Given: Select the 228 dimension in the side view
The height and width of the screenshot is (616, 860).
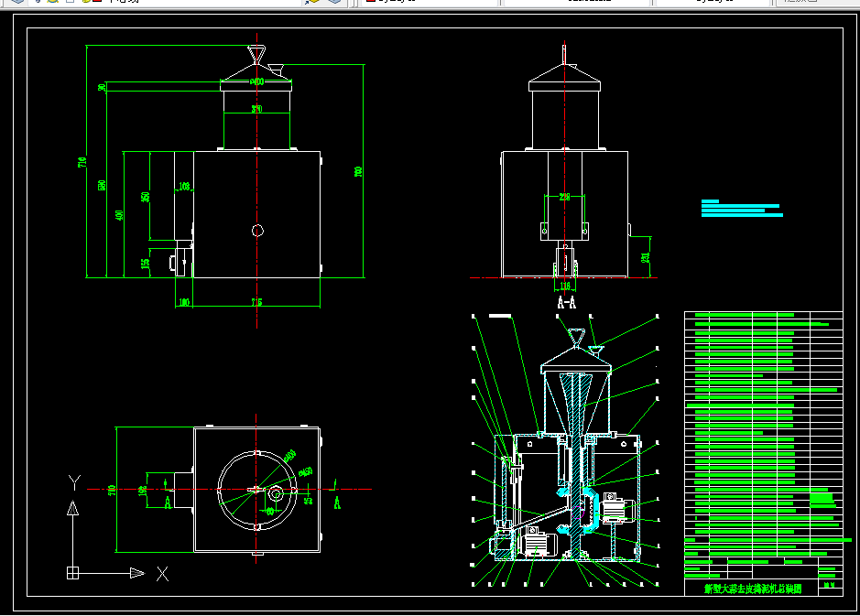Looking at the screenshot, I should pyautogui.click(x=564, y=197).
